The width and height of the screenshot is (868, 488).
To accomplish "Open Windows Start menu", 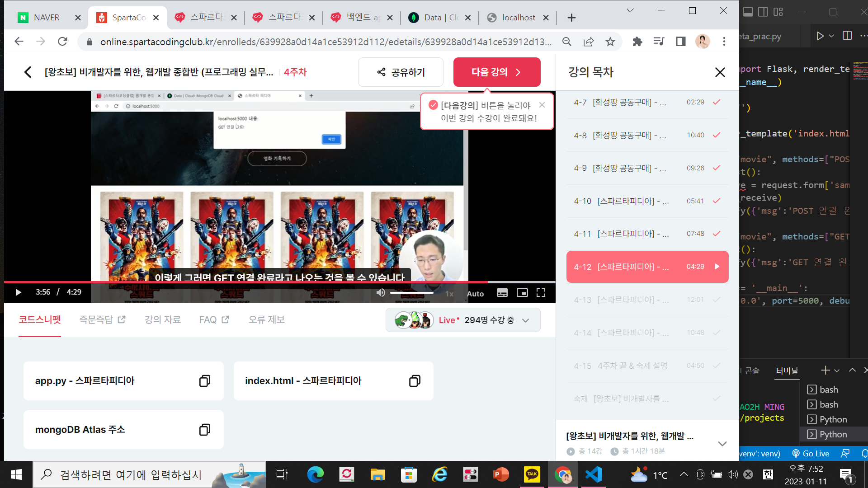I will coord(16,474).
